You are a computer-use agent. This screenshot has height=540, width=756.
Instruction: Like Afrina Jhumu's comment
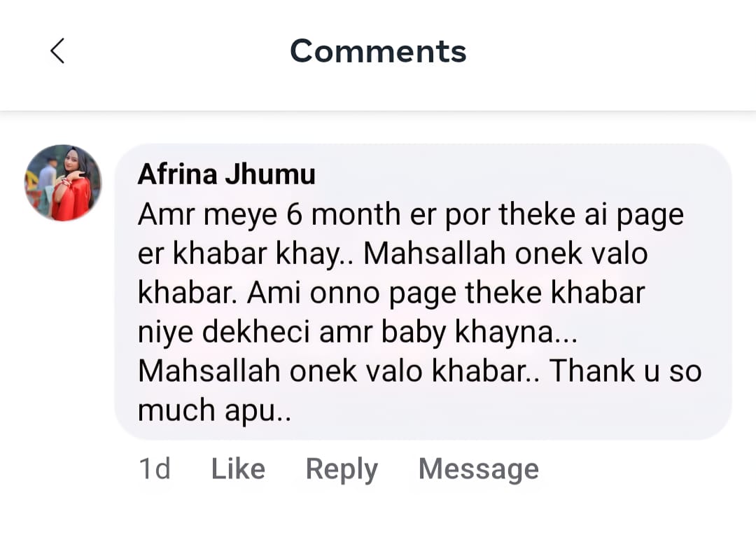click(x=238, y=469)
